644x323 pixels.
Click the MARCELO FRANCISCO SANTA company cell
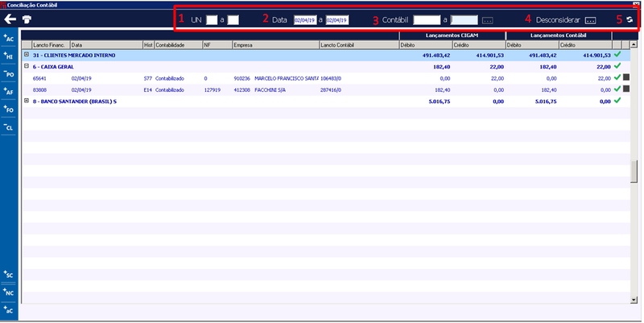tap(287, 78)
